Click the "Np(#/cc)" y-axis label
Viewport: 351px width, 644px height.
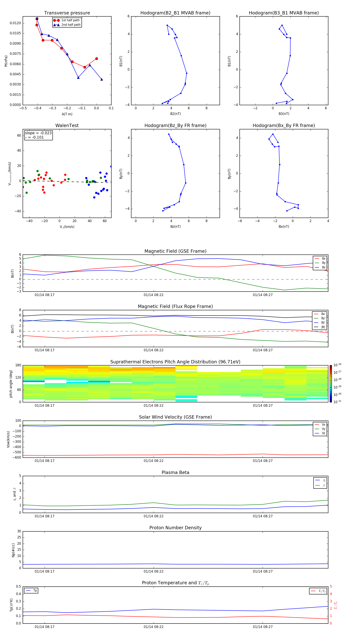(x=13, y=550)
